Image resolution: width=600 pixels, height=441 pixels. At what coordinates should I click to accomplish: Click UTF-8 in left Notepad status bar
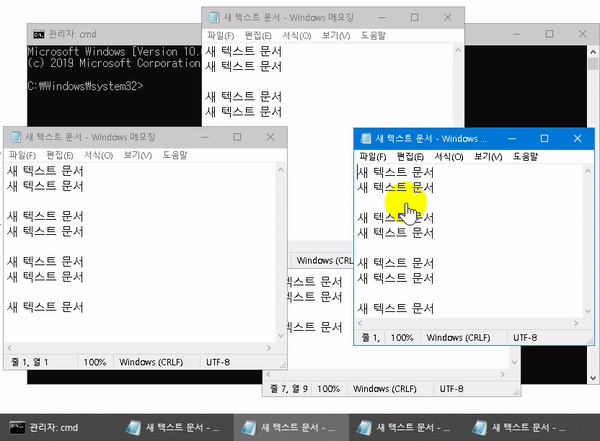tap(218, 362)
